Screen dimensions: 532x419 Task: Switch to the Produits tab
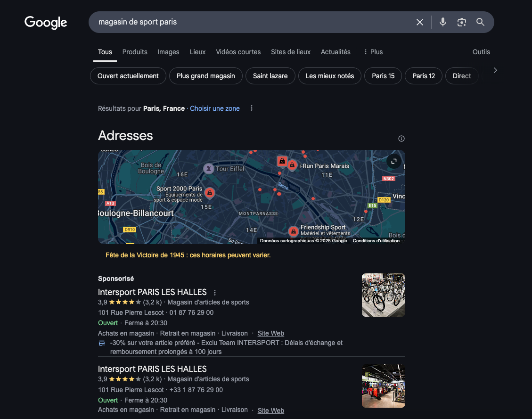(135, 52)
